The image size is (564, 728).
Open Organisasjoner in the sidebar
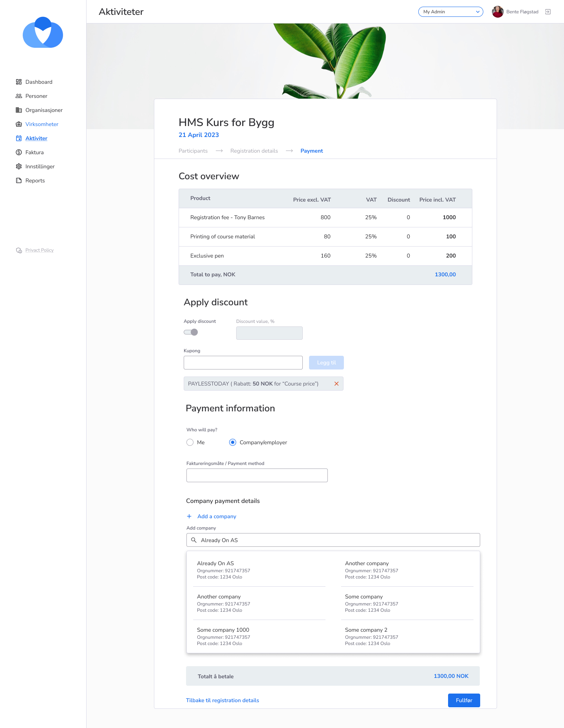tap(44, 110)
